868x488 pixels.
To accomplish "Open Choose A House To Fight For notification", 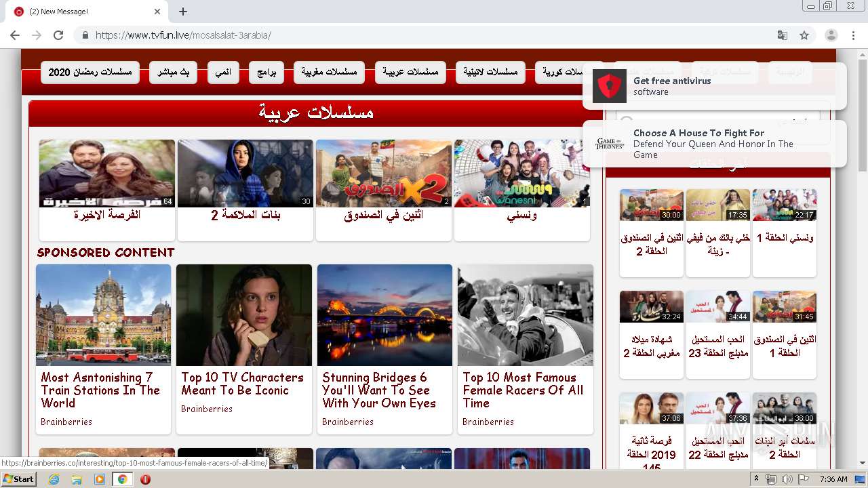I will (x=715, y=144).
